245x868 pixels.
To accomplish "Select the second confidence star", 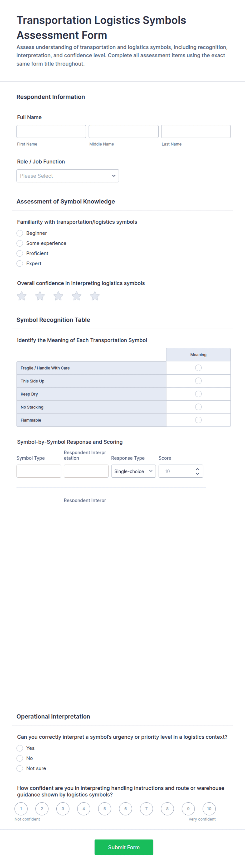I will point(40,296).
